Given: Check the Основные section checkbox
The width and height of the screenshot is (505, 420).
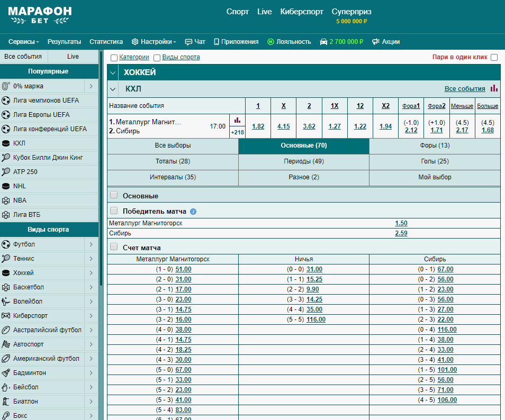Looking at the screenshot, I should [x=114, y=195].
